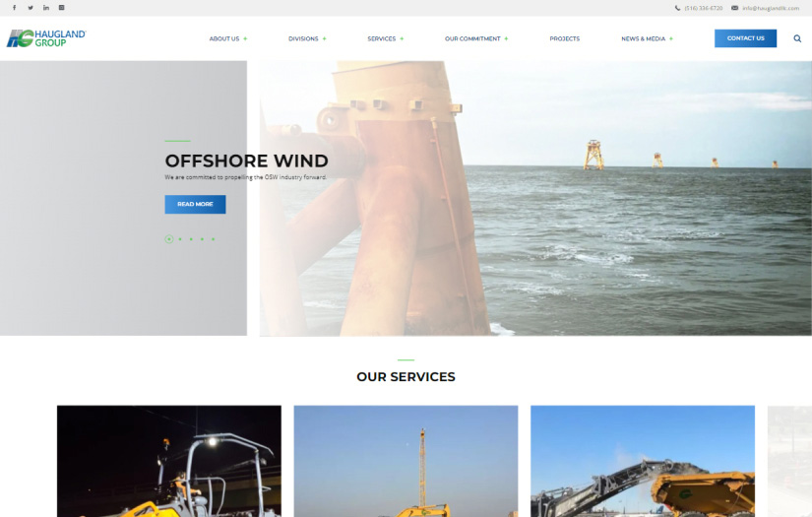Click the Offshore Wind heading
Image resolution: width=812 pixels, height=517 pixels.
pos(246,161)
